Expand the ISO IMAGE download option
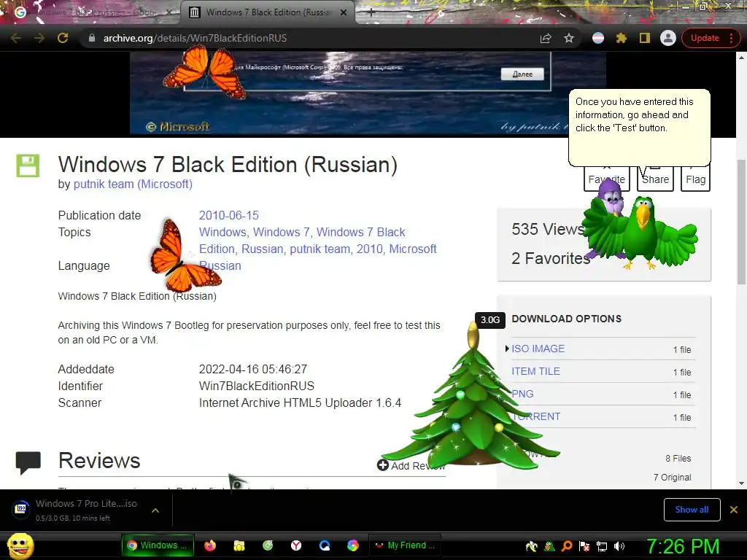747x560 pixels. 538,349
